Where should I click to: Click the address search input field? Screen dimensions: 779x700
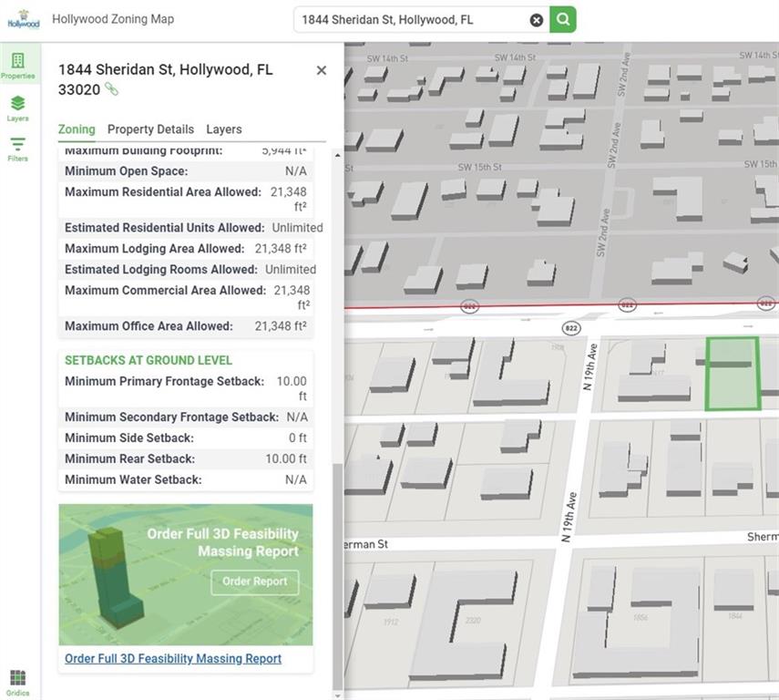(410, 19)
